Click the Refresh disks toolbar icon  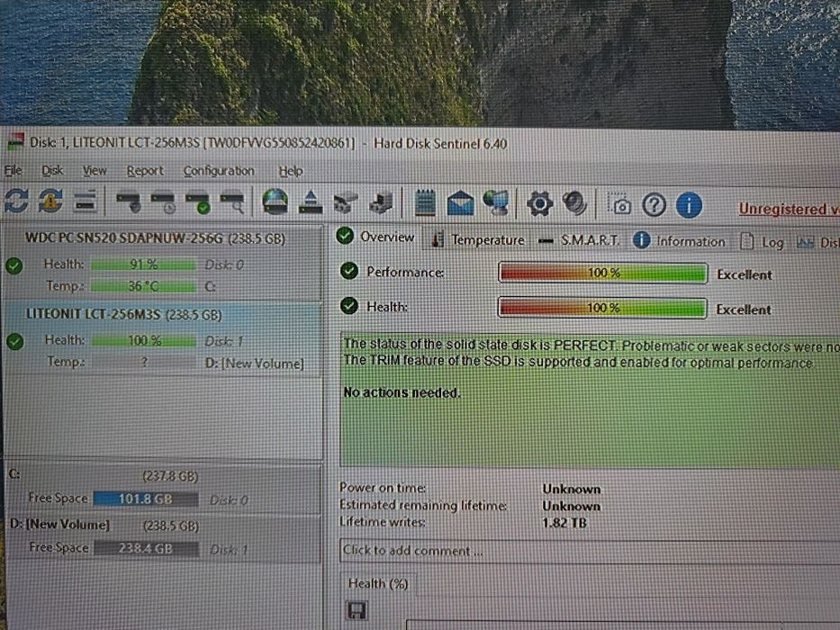point(16,202)
